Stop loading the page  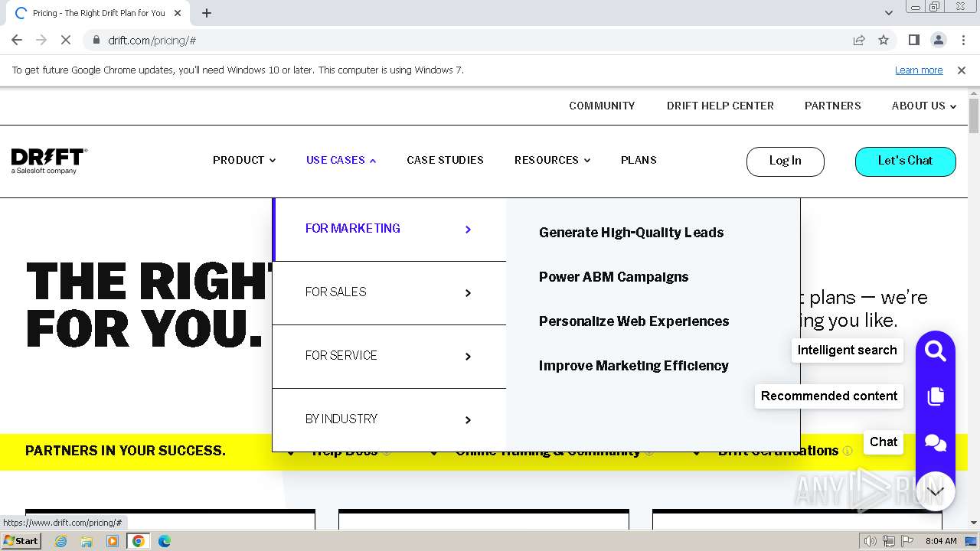point(65,40)
